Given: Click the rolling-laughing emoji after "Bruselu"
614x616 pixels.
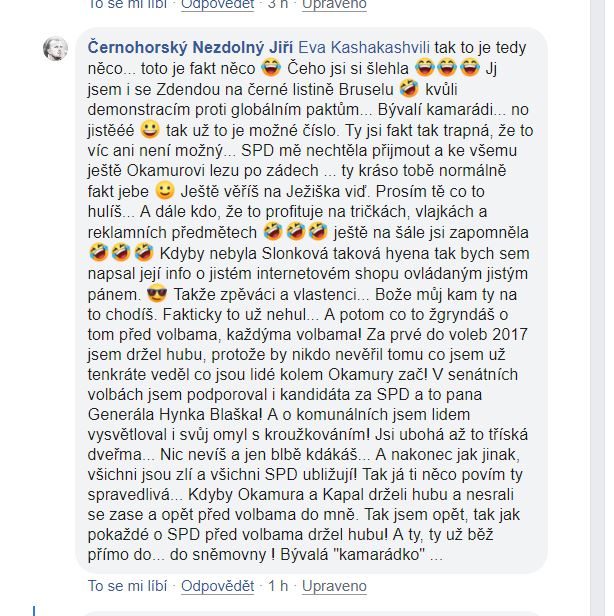Looking at the screenshot, I should pyautogui.click(x=409, y=88).
